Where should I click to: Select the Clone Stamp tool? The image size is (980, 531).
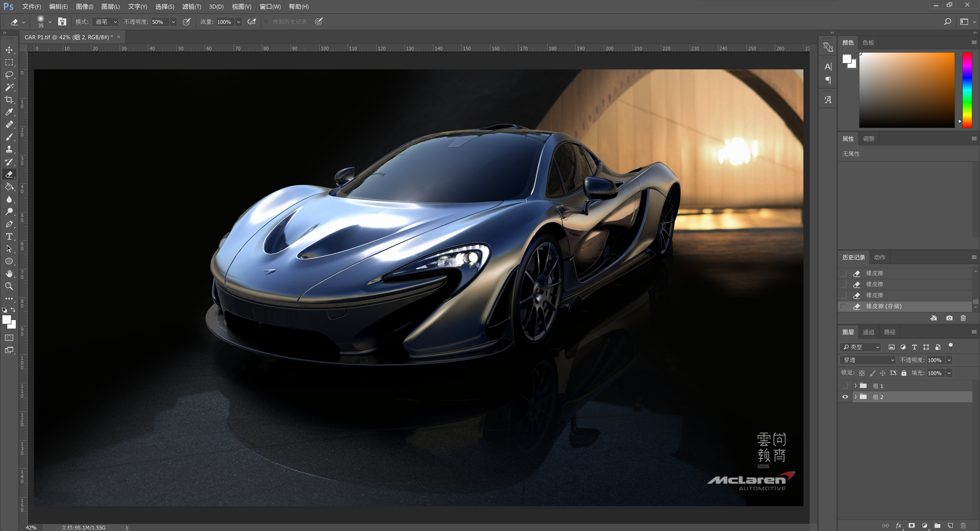coord(9,149)
